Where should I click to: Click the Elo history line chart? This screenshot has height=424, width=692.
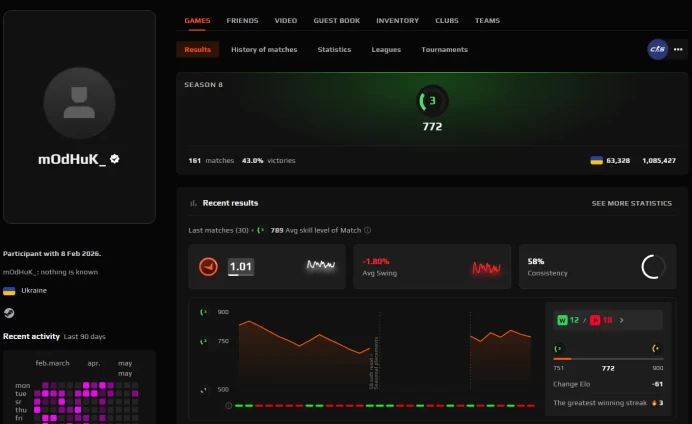(385, 351)
